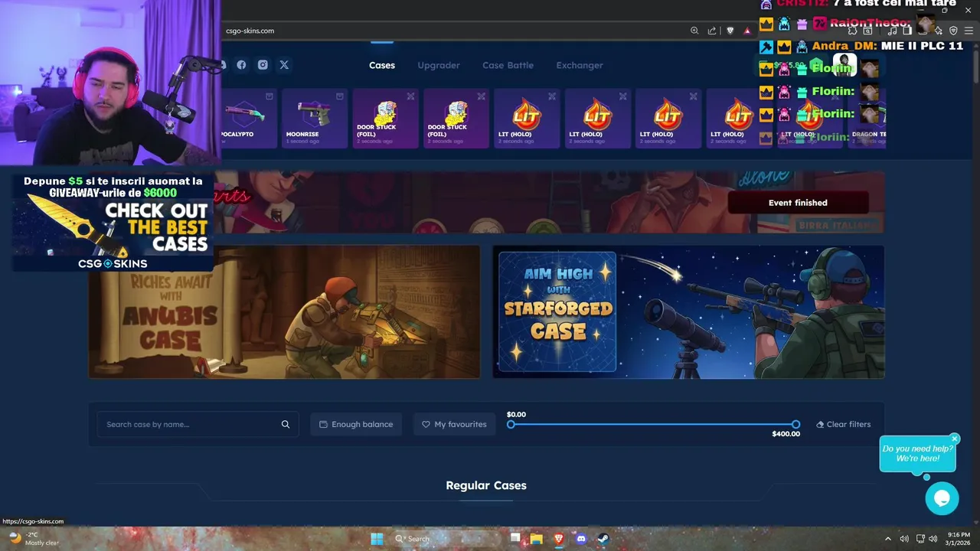980x551 pixels.
Task: Click the Event finished button
Action: click(x=798, y=203)
